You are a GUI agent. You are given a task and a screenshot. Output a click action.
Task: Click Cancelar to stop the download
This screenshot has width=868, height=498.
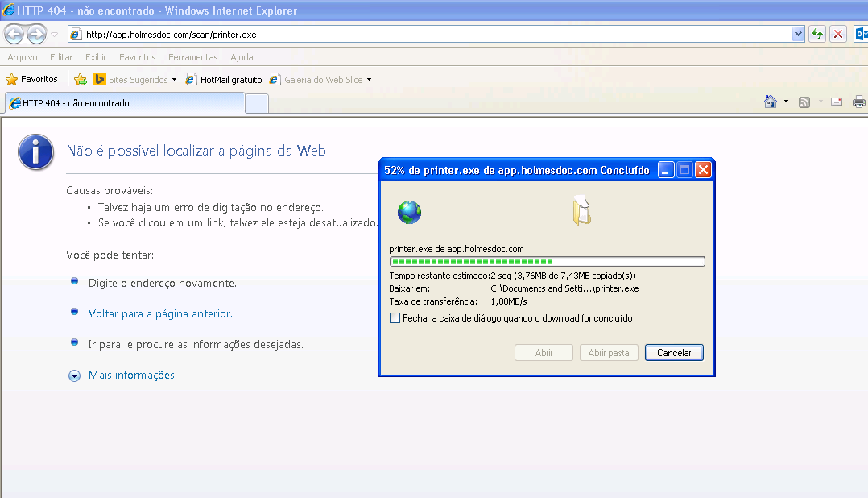pos(674,353)
